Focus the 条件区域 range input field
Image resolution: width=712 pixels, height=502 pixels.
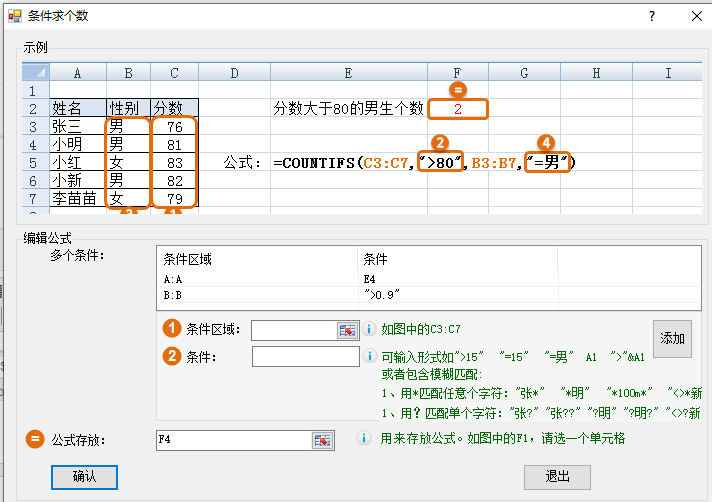(293, 330)
